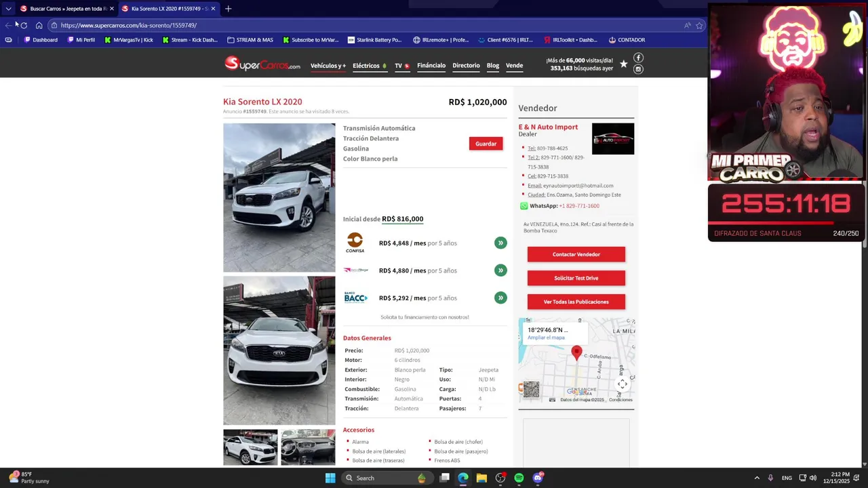Show hidden system tray icons
Viewport: 868px width, 488px height.
757,478
